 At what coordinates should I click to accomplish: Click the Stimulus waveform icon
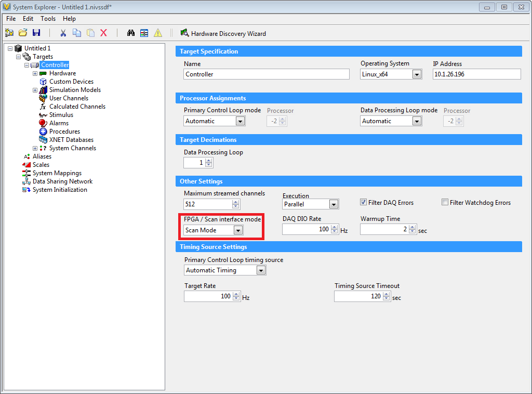click(x=43, y=115)
